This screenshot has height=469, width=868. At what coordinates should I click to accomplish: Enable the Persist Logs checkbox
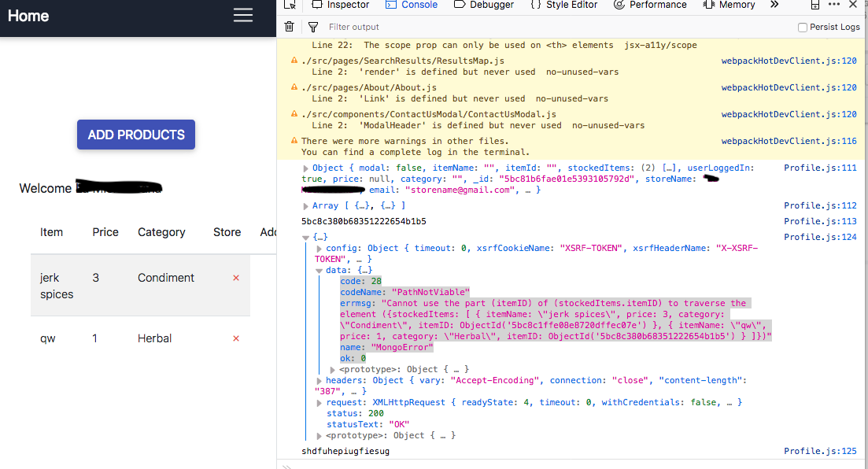tap(802, 27)
